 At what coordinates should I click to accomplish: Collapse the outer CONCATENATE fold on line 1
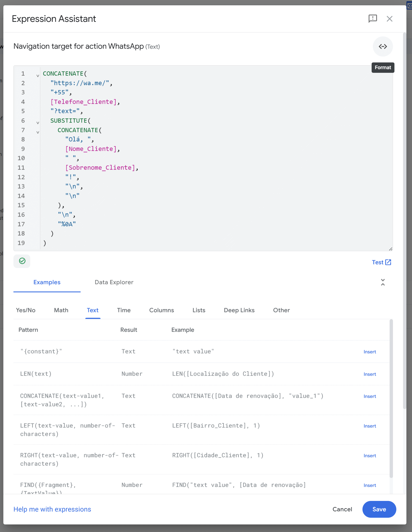(x=38, y=76)
